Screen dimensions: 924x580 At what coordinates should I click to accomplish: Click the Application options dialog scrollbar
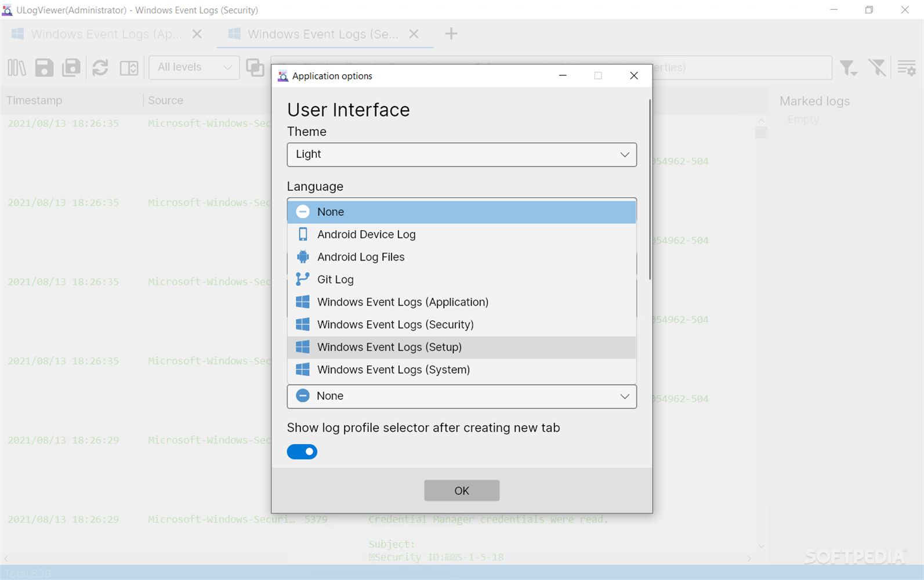650,189
